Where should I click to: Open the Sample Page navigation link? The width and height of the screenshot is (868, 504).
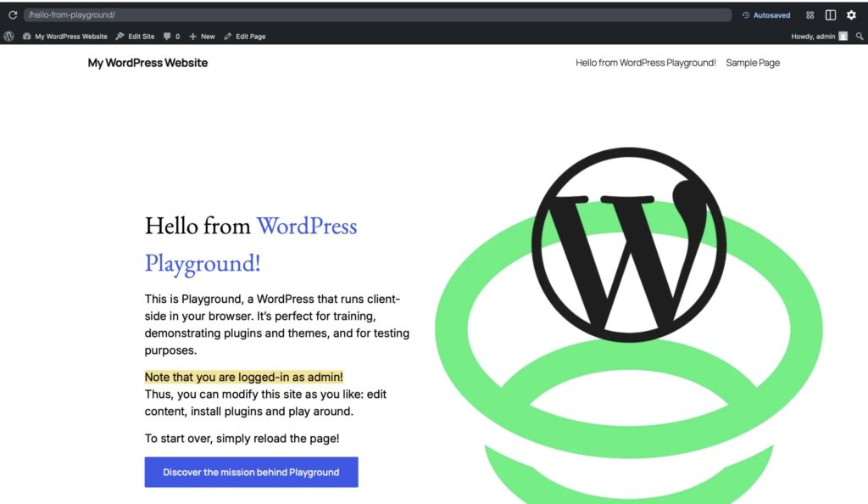coord(753,63)
